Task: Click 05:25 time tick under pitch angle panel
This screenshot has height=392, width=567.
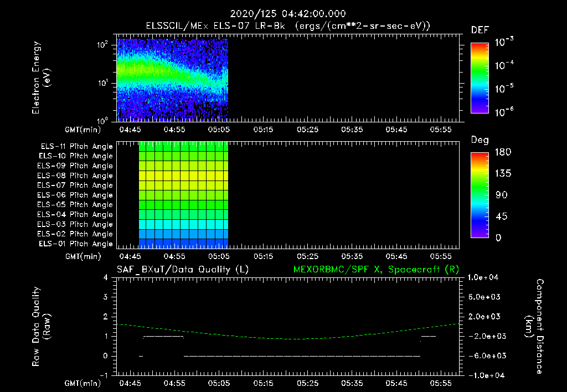Action: (308, 256)
